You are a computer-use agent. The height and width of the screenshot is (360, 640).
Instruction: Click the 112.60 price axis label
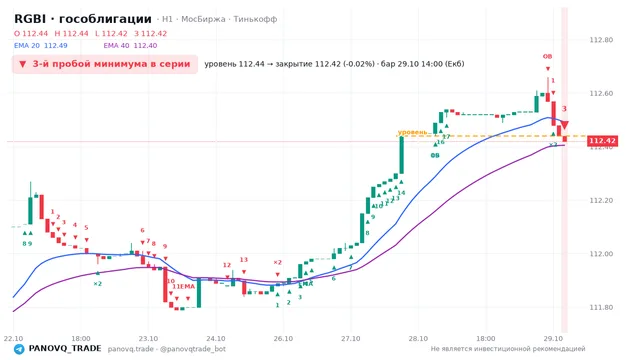pos(601,93)
